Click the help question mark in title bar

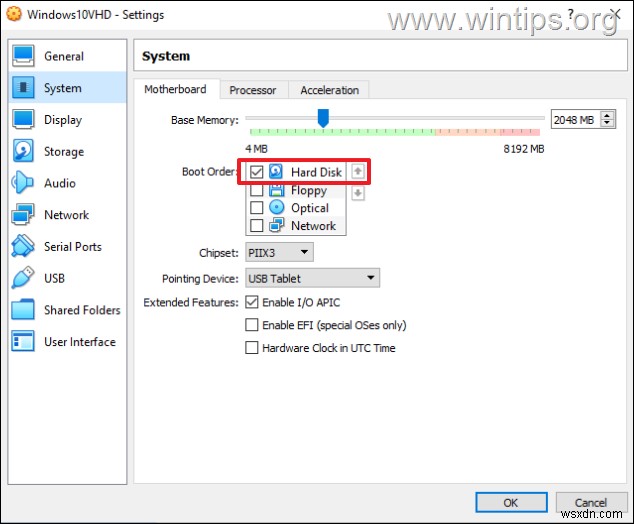[571, 14]
